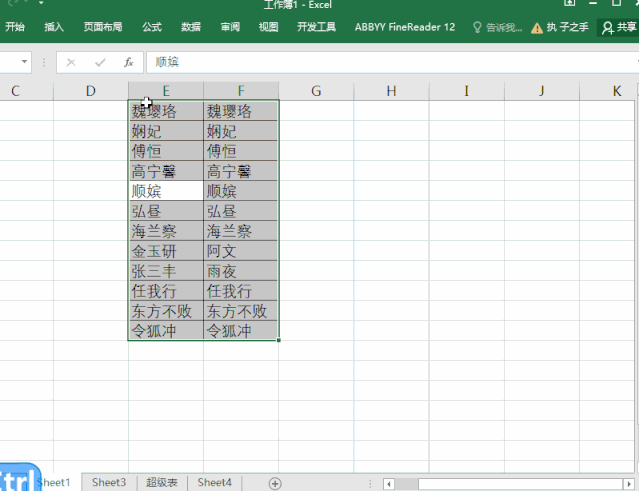Select column F header
Viewport: 639px width, 491px height.
point(241,91)
